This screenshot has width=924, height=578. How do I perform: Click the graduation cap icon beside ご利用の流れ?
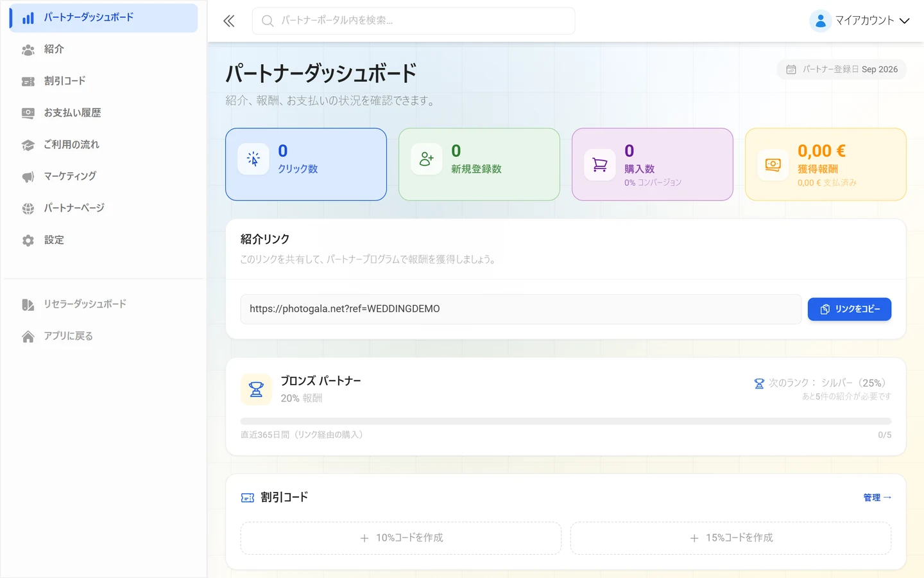(x=28, y=145)
